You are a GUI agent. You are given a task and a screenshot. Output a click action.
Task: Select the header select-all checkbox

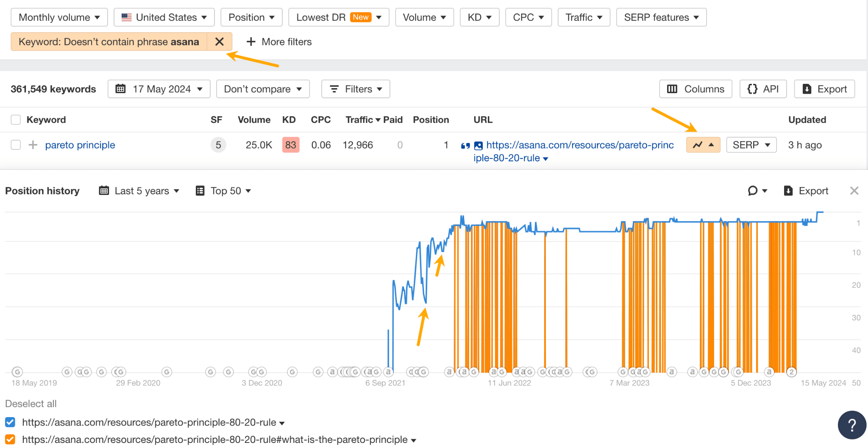[x=16, y=119]
